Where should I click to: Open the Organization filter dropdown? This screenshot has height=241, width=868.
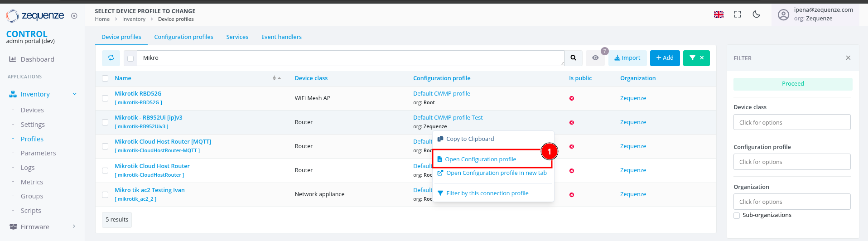(792, 202)
